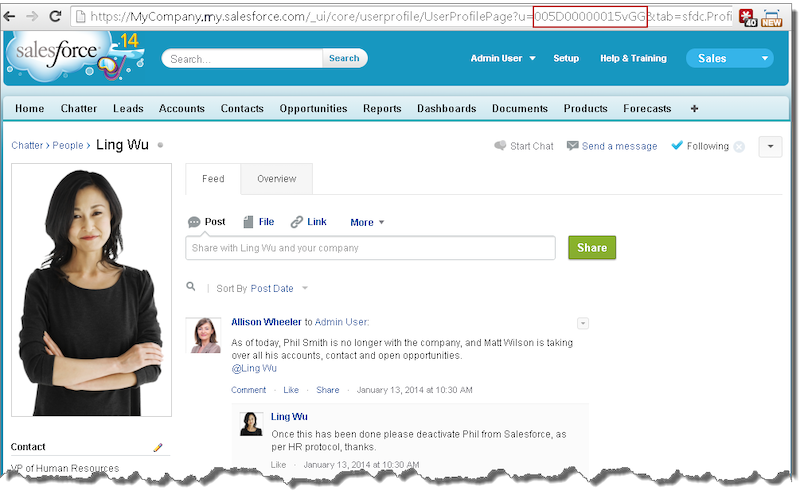Click the Share with Ling Wu text box

click(370, 248)
